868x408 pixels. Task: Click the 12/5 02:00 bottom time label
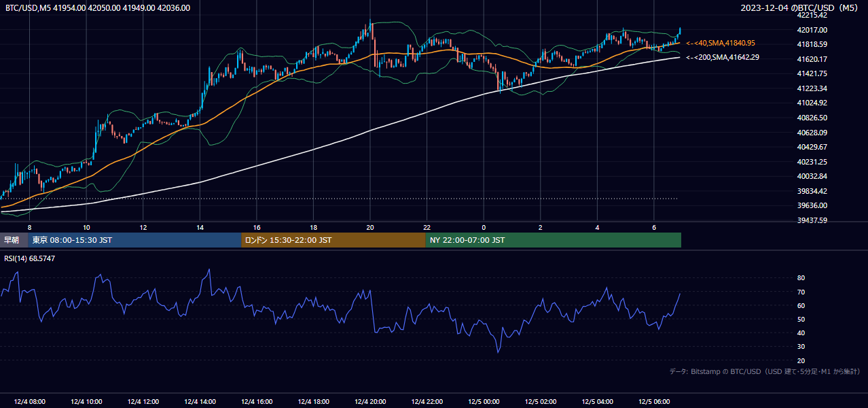point(541,402)
